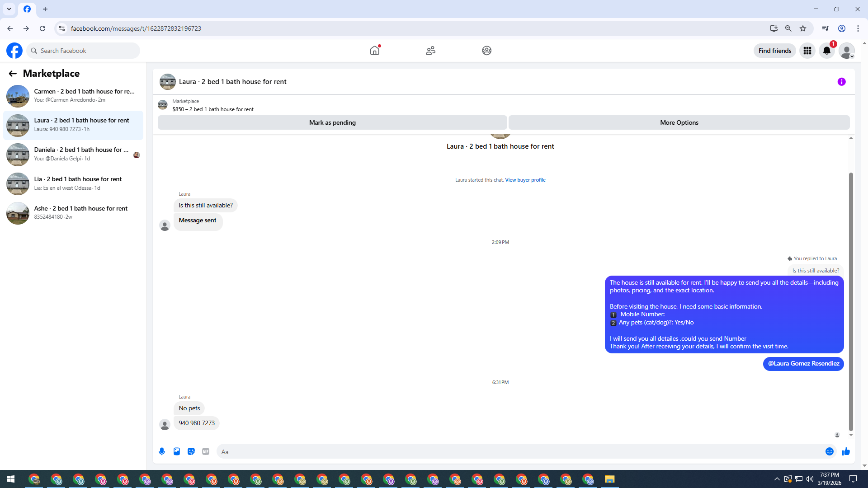Expand the account profile dropdown
Screen dimensions: 868x488
(846, 51)
